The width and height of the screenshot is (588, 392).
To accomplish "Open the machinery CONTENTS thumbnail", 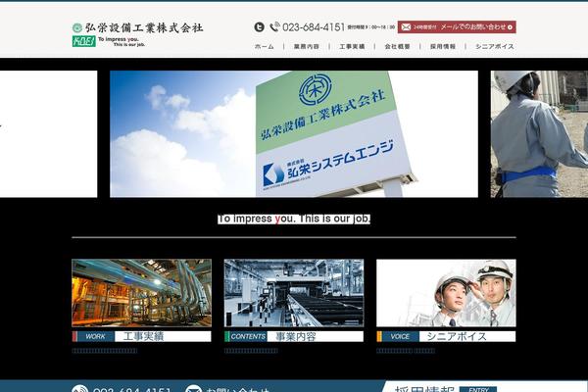I will 294,293.
